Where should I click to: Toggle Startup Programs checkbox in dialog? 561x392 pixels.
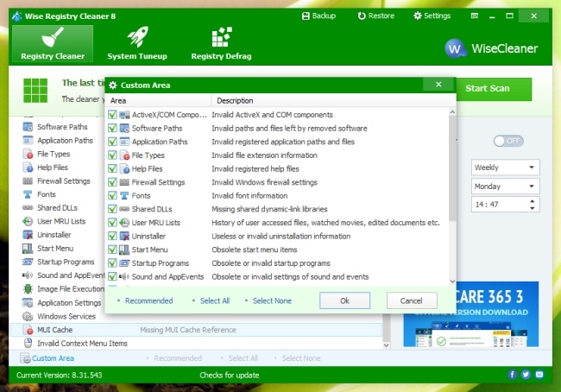click(112, 263)
